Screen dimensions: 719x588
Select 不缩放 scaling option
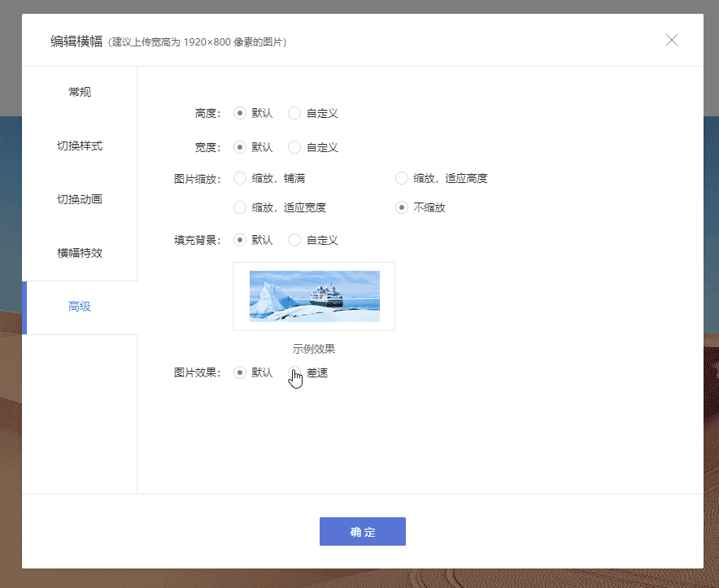[401, 207]
